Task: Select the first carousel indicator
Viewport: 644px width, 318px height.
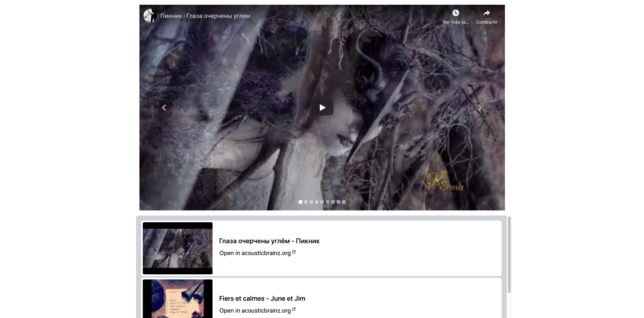Action: tap(301, 202)
